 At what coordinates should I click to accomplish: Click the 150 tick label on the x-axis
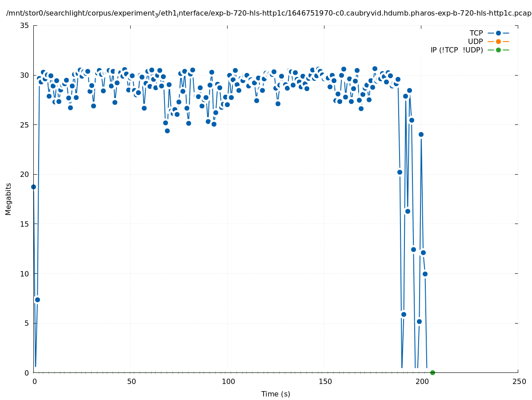tap(325, 382)
